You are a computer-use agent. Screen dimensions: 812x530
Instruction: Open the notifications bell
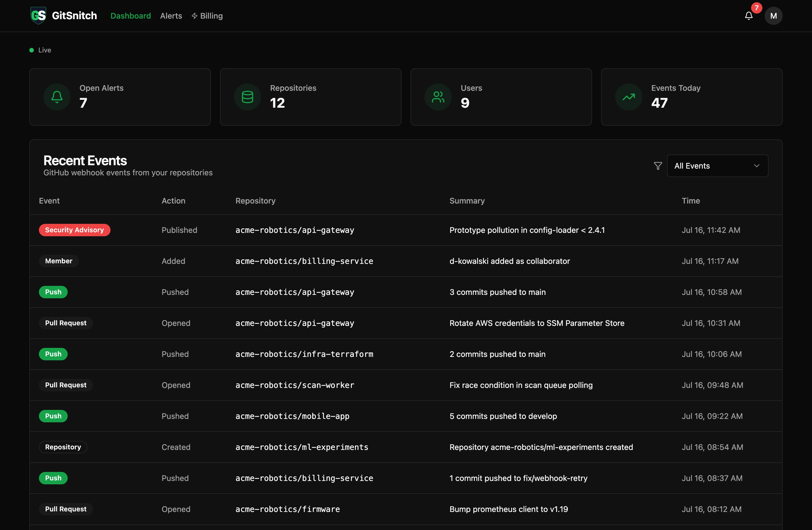[x=749, y=16]
